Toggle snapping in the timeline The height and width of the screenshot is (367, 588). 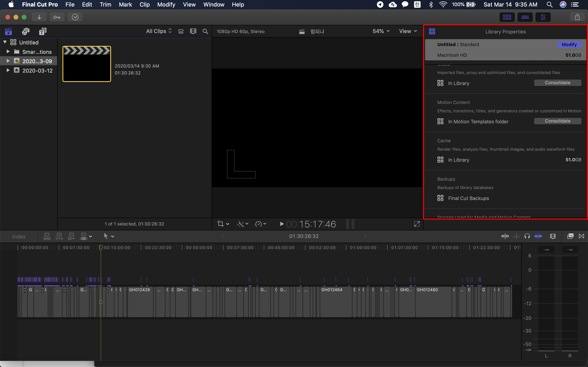tap(538, 236)
